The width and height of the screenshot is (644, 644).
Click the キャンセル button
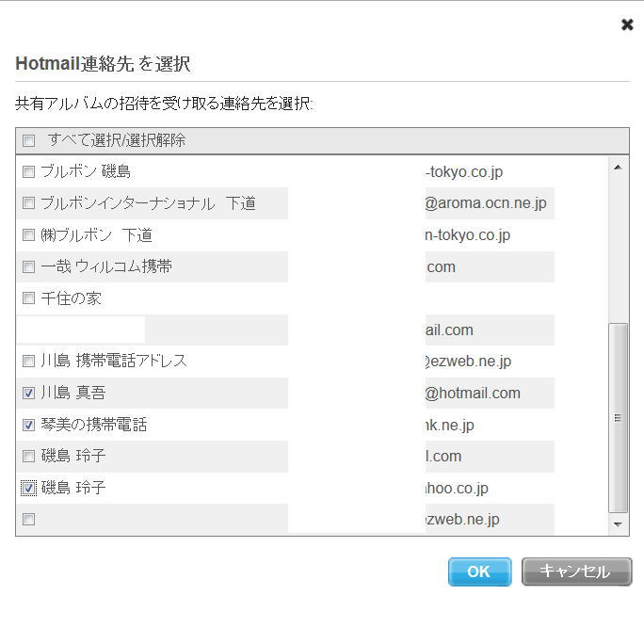[x=576, y=572]
